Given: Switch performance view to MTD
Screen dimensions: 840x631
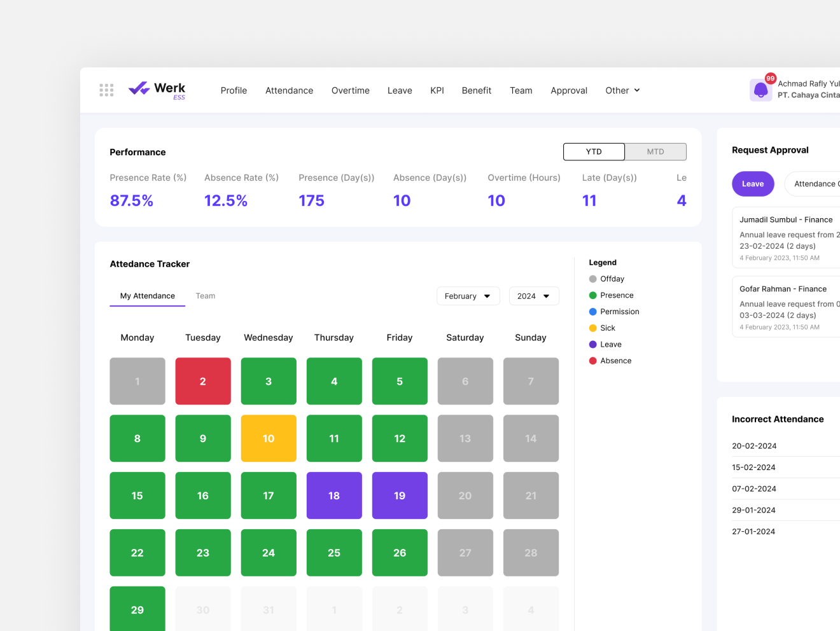Looking at the screenshot, I should point(655,151).
